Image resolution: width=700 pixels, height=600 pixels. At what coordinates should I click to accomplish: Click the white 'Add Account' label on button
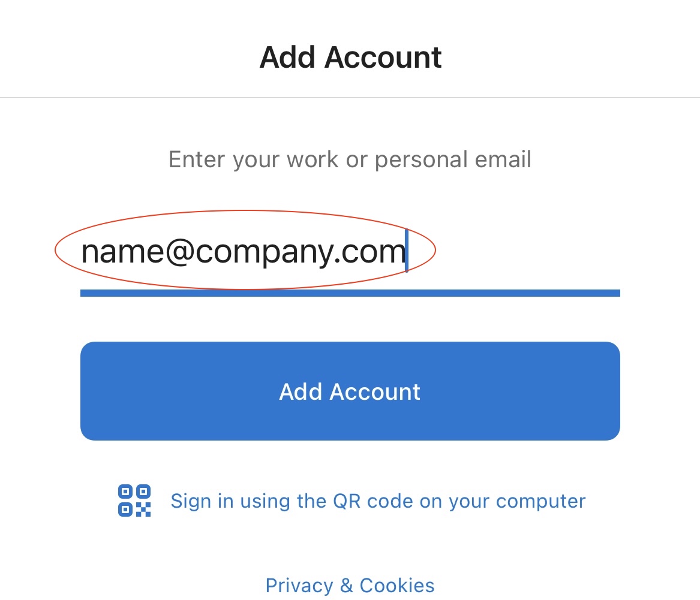(350, 391)
